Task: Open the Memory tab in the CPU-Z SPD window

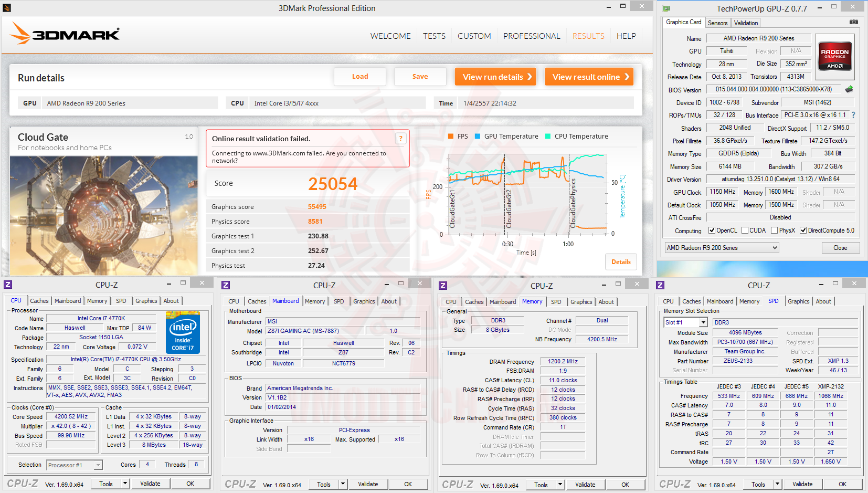Action: pos(749,301)
